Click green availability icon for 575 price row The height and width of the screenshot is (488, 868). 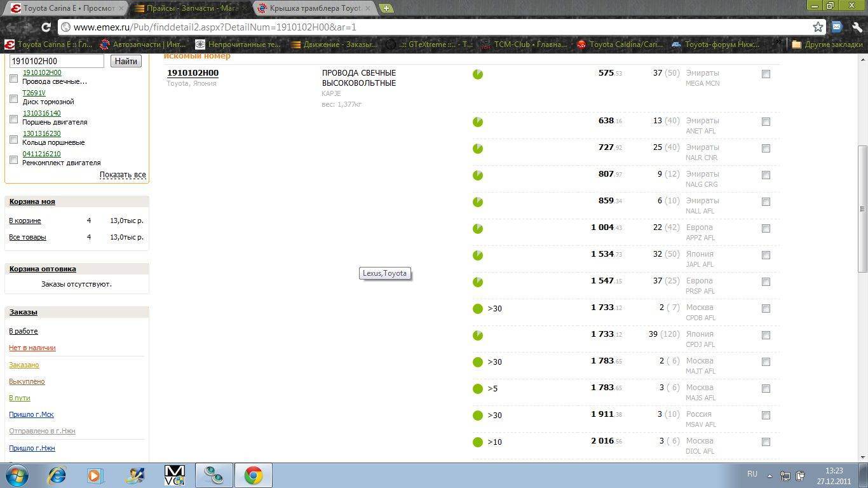[x=478, y=74]
